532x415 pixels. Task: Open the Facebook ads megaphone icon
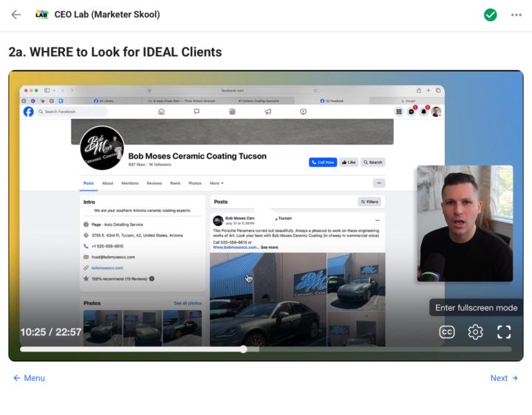point(268,112)
